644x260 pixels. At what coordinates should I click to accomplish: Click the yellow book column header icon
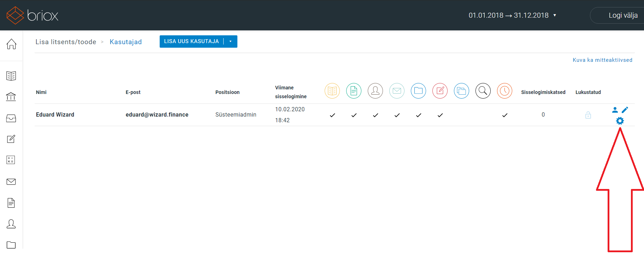coord(332,91)
